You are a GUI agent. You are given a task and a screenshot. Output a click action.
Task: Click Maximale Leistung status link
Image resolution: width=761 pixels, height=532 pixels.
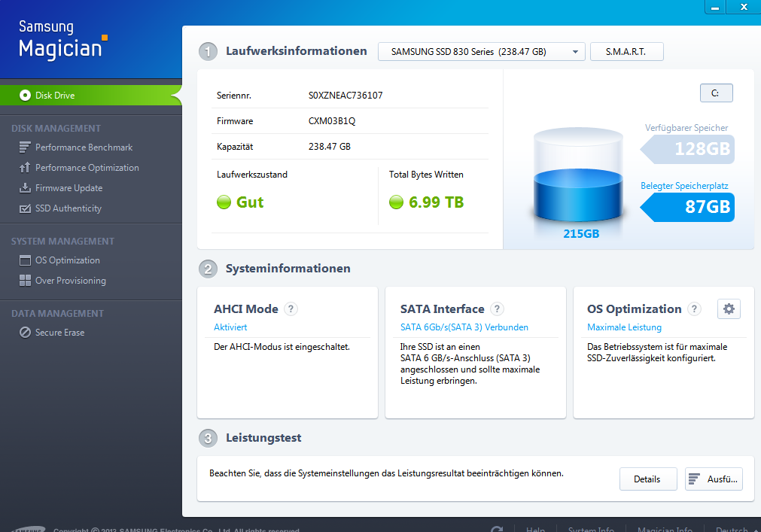click(624, 327)
